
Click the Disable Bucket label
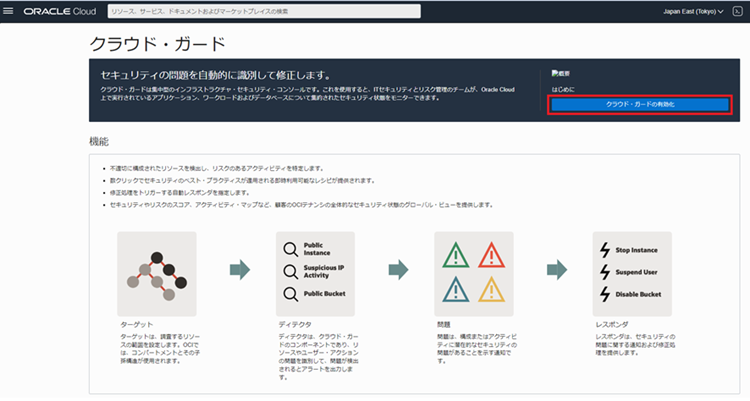point(638,294)
